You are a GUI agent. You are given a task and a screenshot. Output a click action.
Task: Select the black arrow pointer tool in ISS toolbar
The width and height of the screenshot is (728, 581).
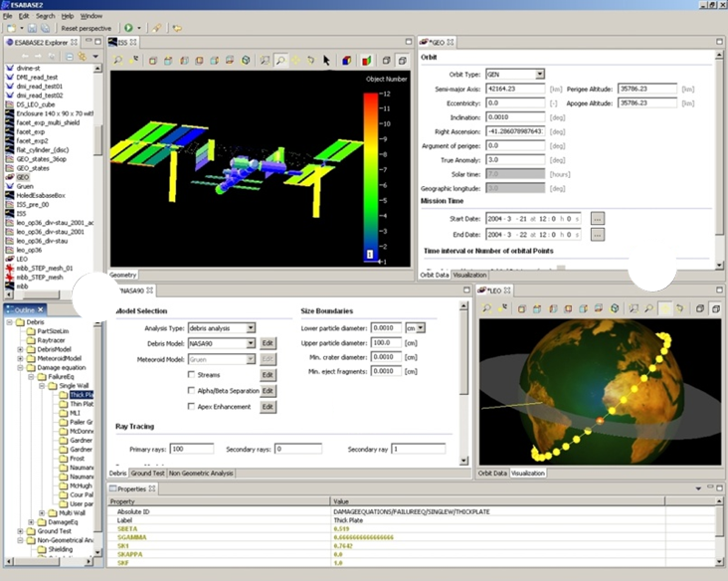(326, 61)
